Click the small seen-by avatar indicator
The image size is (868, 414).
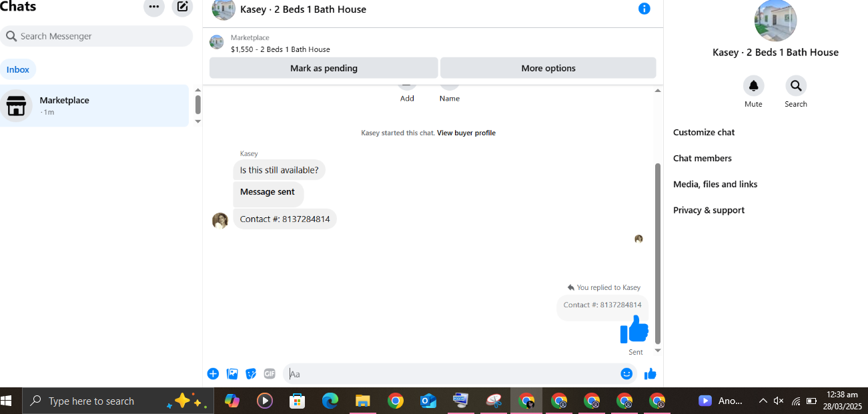(x=638, y=239)
